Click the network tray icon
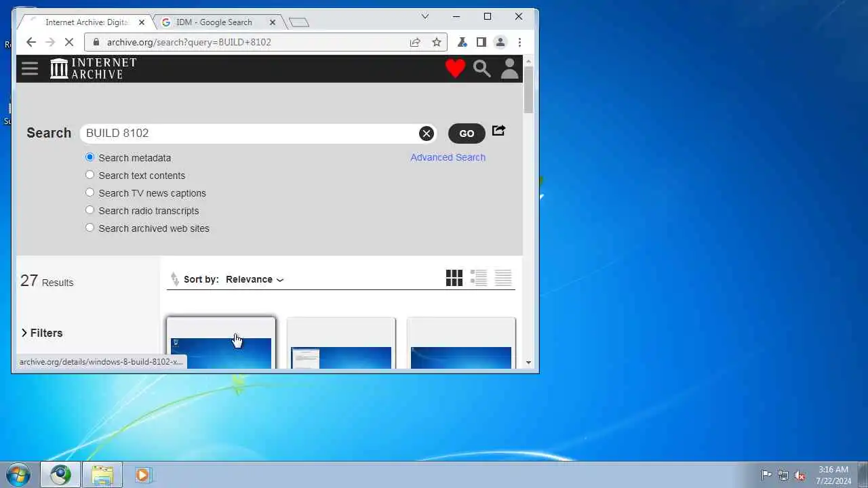 pos(783,475)
